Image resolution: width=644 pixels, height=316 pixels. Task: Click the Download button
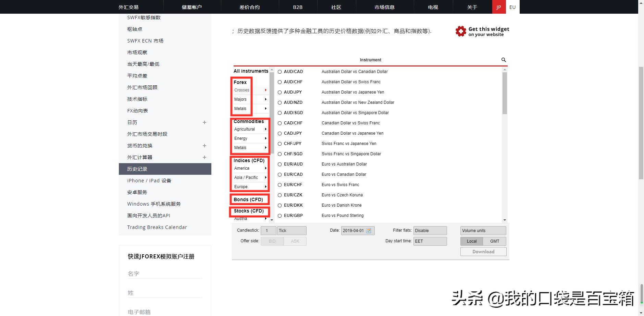point(483,251)
